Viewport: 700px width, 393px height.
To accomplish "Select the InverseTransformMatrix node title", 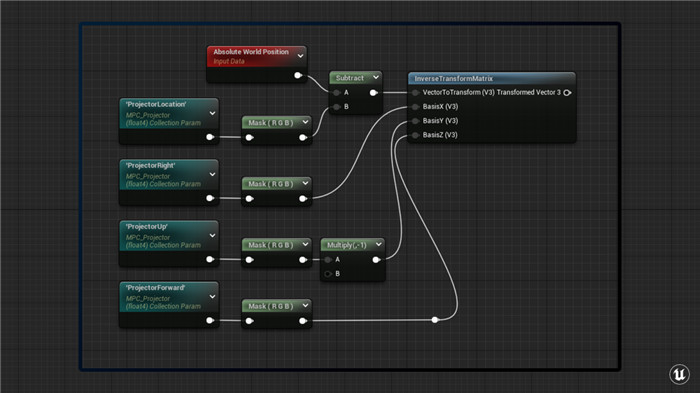I will [x=454, y=79].
